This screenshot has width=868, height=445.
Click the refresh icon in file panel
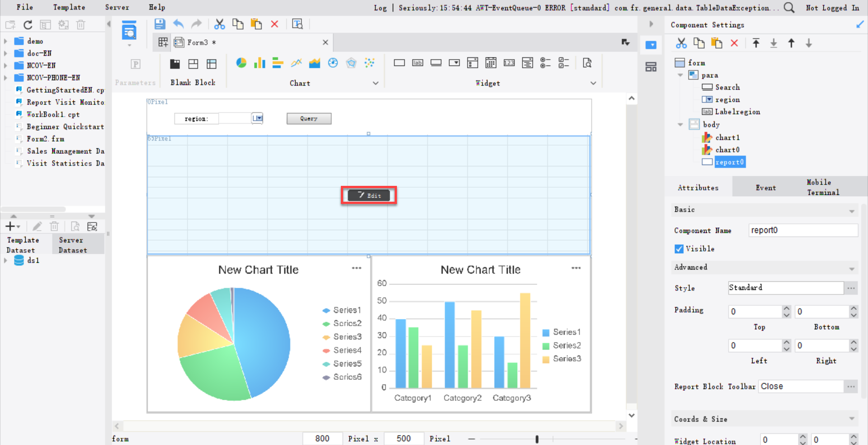[x=28, y=25]
